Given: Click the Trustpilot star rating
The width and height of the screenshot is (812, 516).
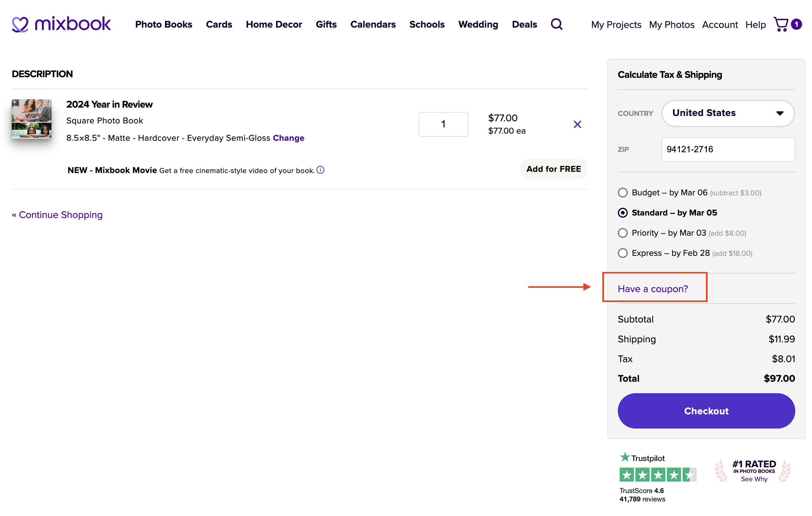Looking at the screenshot, I should tap(658, 474).
